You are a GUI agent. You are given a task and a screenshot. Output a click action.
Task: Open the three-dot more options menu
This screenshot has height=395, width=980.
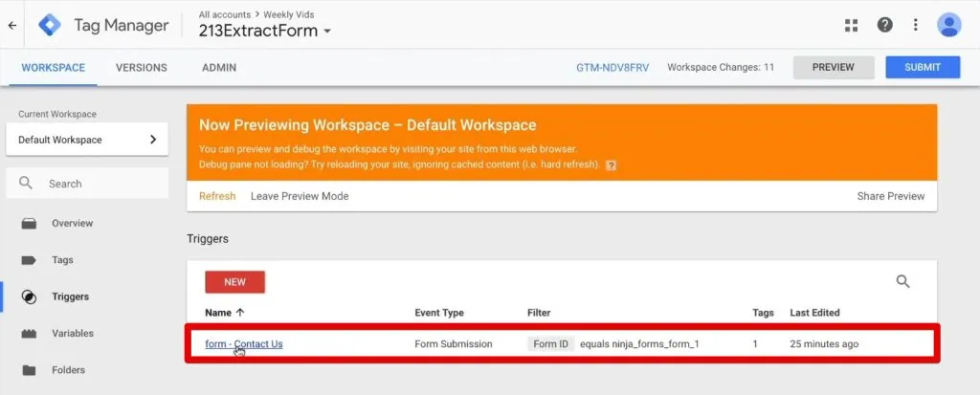point(916,26)
